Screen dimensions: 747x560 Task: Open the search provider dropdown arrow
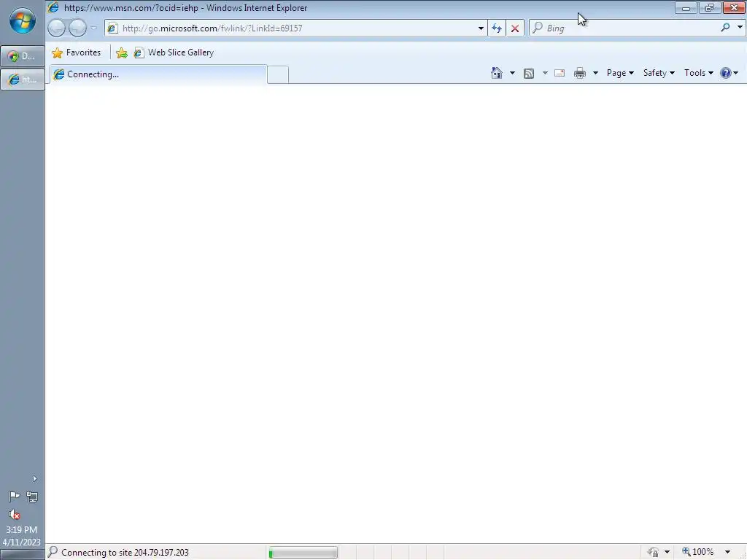[740, 28]
